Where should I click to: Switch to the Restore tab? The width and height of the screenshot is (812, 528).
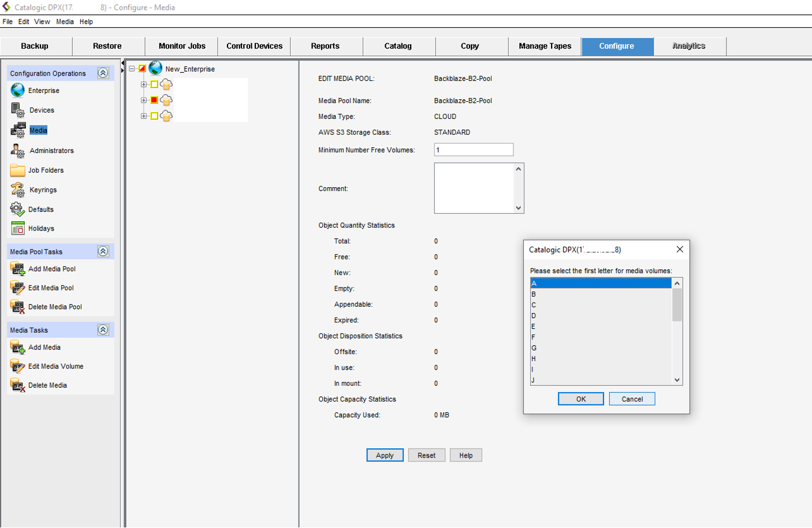click(x=107, y=46)
